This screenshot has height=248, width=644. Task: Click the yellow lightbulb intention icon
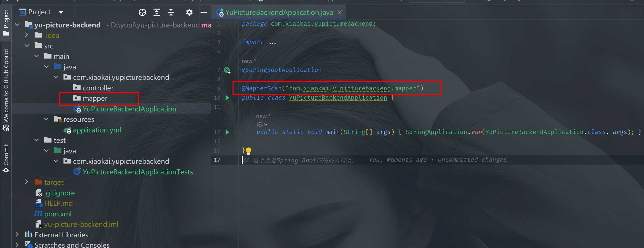(x=248, y=151)
